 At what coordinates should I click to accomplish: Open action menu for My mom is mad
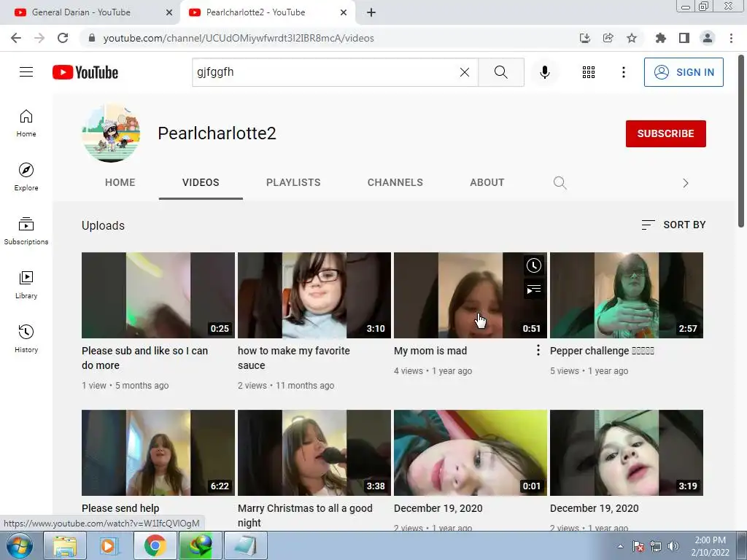click(x=538, y=351)
